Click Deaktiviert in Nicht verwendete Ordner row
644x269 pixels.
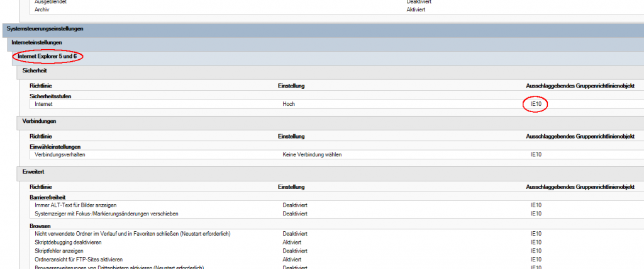[295, 234]
